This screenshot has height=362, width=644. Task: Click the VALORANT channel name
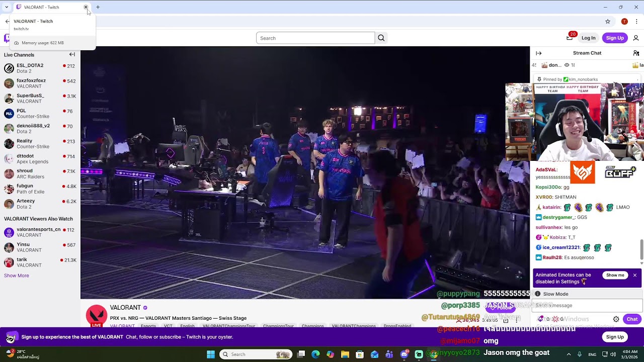click(125, 308)
